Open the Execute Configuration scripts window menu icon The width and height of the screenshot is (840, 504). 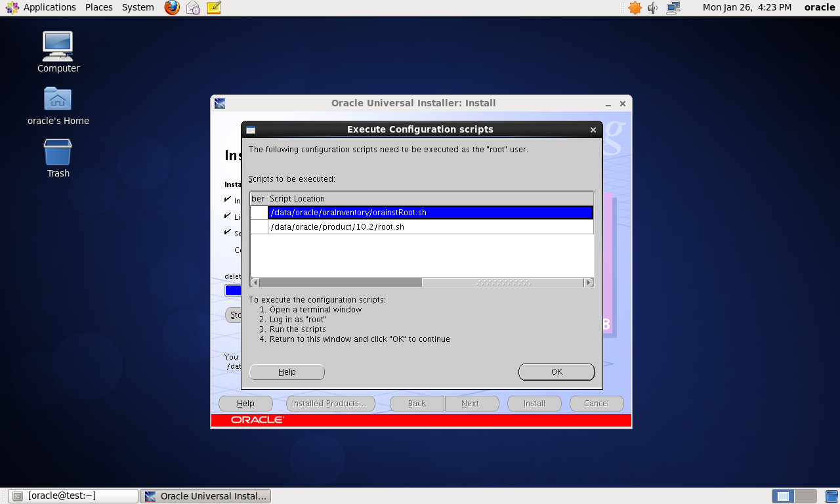[251, 130]
